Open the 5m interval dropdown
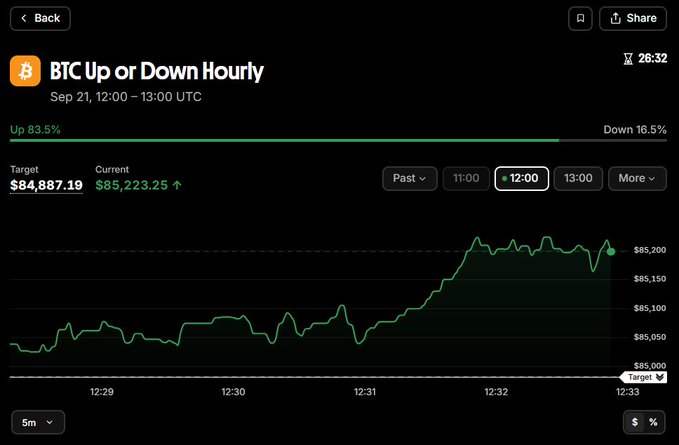This screenshot has height=445, width=679. point(38,422)
